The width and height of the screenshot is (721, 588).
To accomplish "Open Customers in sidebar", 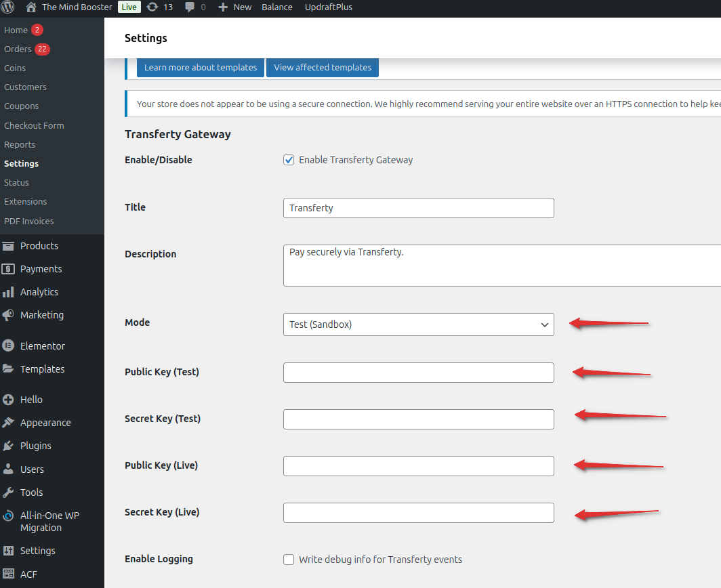I will [x=25, y=87].
